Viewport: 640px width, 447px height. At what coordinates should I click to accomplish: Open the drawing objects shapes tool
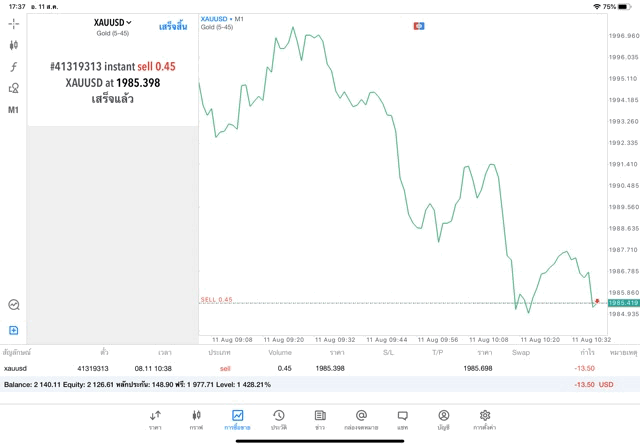pyautogui.click(x=14, y=88)
